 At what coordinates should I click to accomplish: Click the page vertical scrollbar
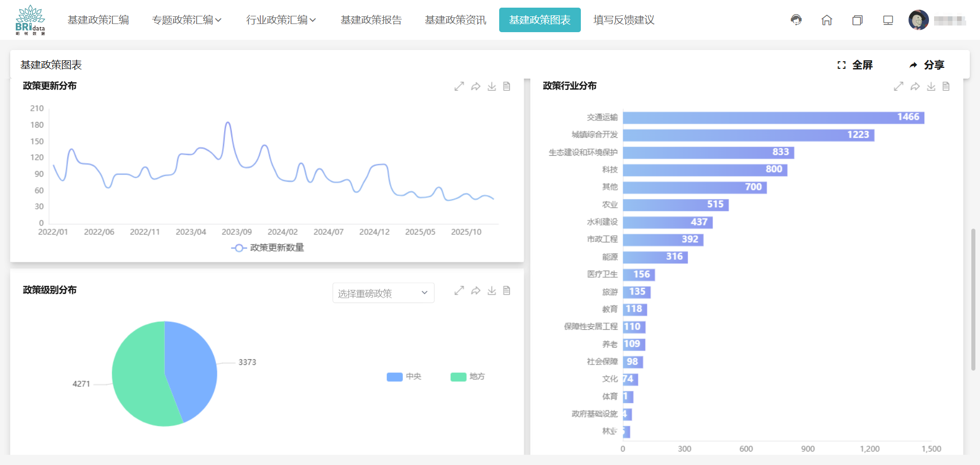coord(973,299)
